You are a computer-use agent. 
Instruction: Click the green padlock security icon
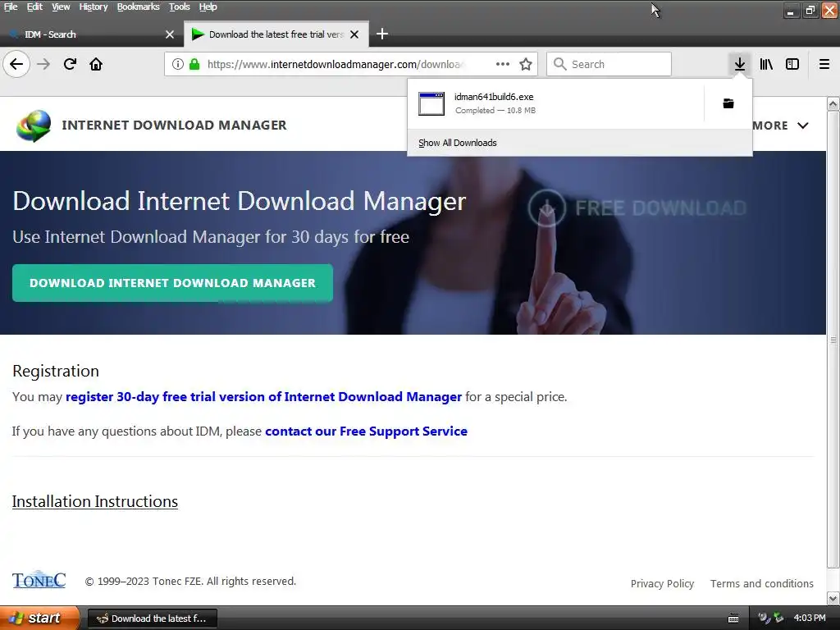[x=194, y=64]
